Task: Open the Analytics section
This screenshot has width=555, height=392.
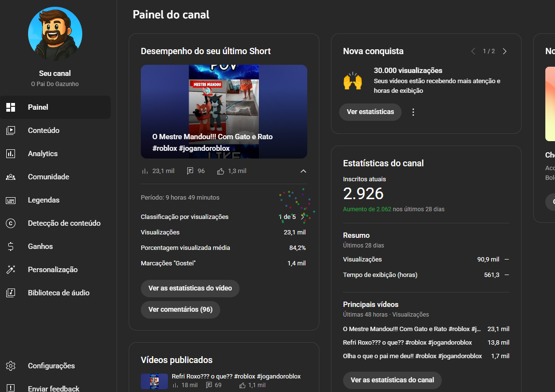Action: click(x=55, y=154)
